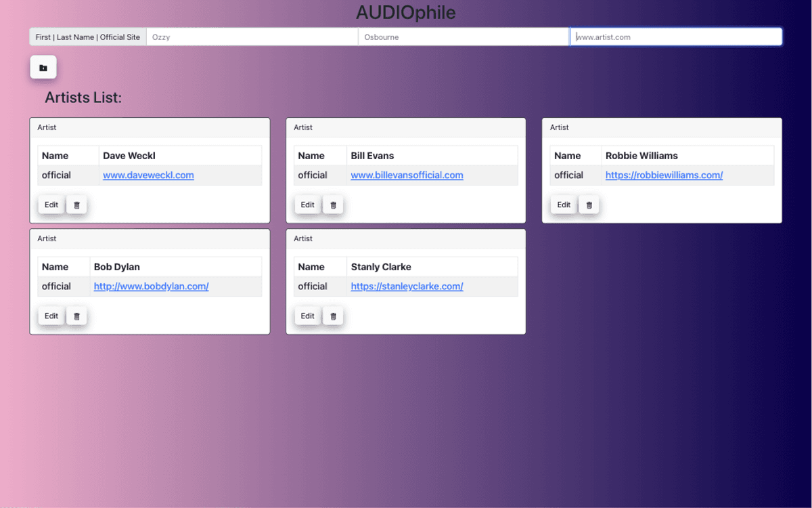Delete the Dave Weckl artist card
This screenshot has width=812, height=508.
point(76,205)
